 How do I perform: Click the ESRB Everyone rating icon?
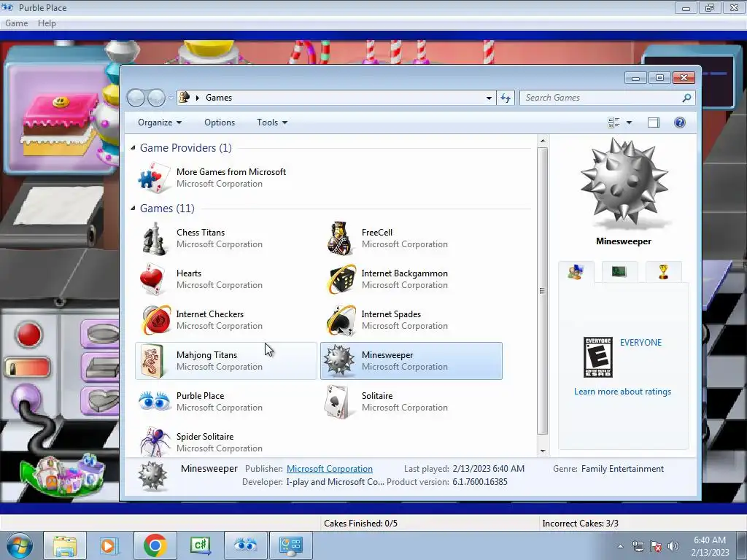tap(598, 357)
